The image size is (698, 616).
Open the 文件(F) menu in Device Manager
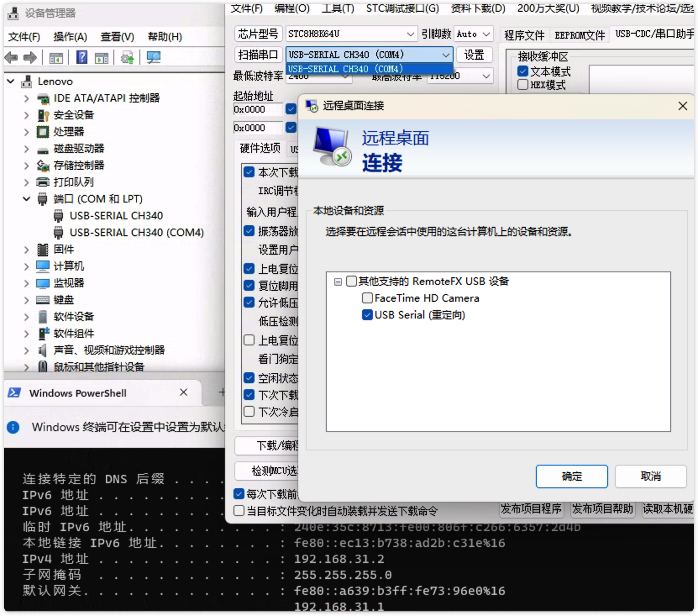pos(24,37)
